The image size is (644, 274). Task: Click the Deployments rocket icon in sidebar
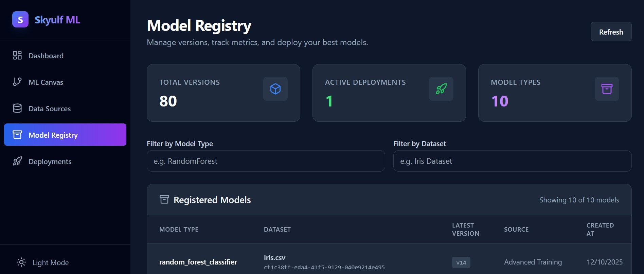tap(17, 161)
